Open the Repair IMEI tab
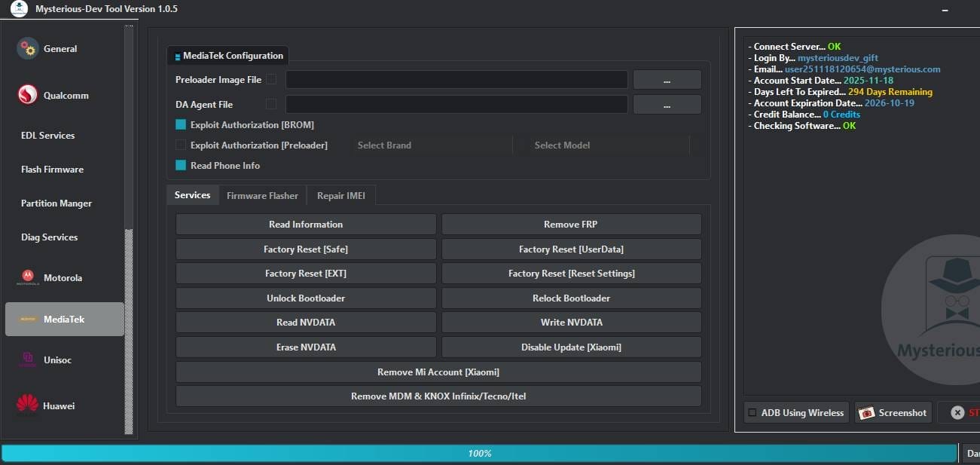Viewport: 980px width, 465px height. (341, 195)
